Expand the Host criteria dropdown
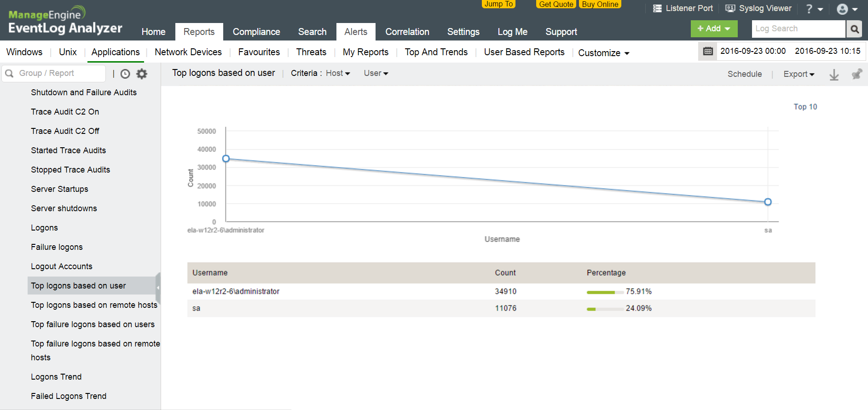This screenshot has height=410, width=868. (x=338, y=73)
